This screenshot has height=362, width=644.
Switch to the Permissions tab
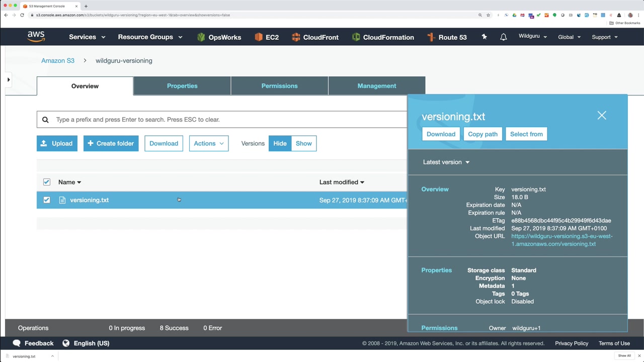pyautogui.click(x=279, y=86)
